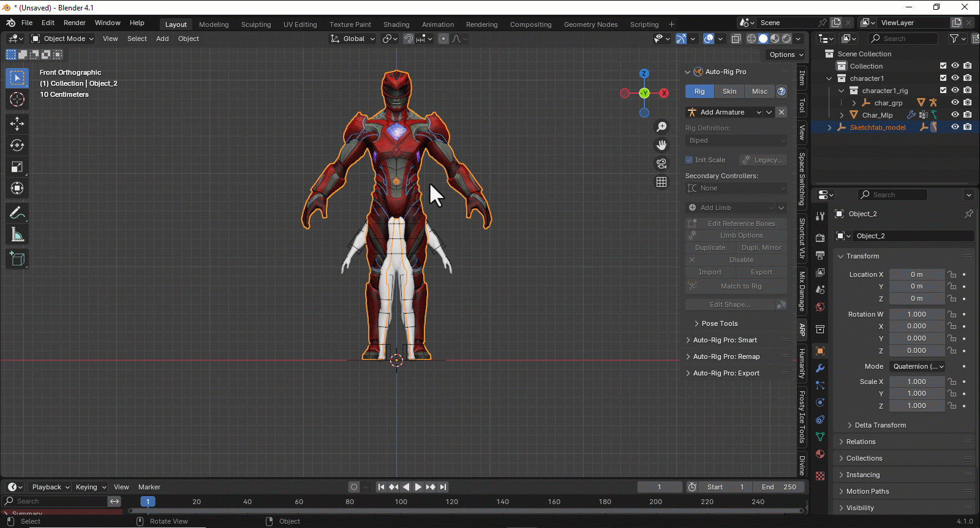This screenshot has height=528, width=980.
Task: Click the End frame 250 field
Action: pyautogui.click(x=778, y=487)
